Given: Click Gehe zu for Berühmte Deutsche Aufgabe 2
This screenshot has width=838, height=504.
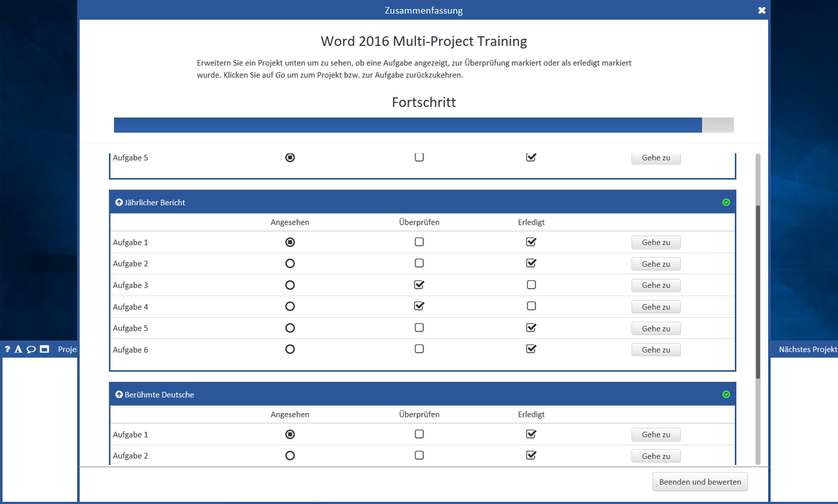Looking at the screenshot, I should click(x=656, y=456).
